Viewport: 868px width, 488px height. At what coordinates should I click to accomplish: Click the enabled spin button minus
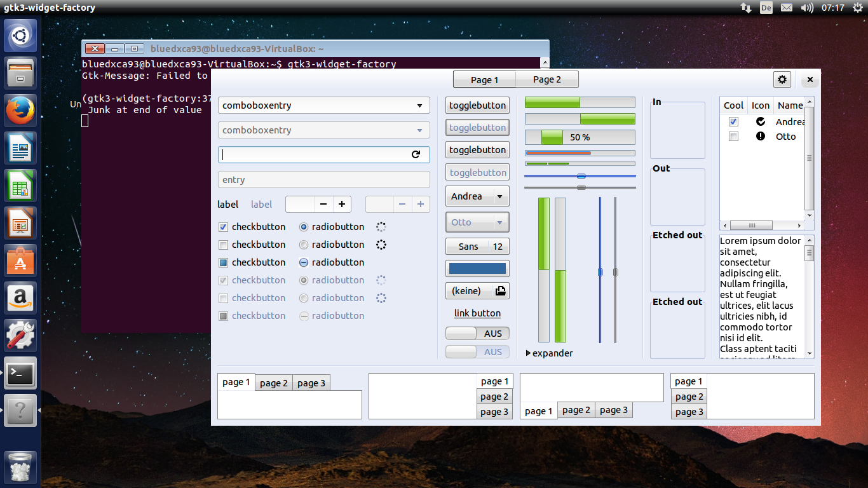[x=323, y=204]
